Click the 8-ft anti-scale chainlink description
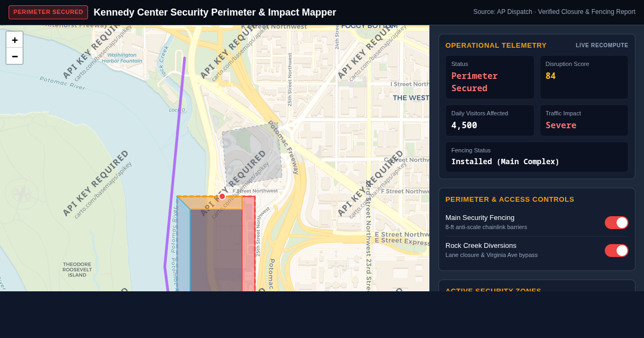The width and height of the screenshot is (644, 338). [x=486, y=227]
